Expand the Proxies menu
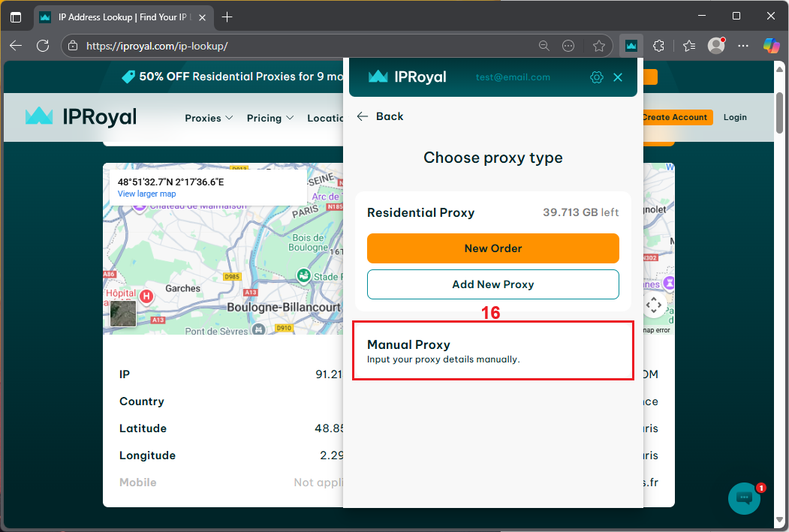 (x=208, y=118)
